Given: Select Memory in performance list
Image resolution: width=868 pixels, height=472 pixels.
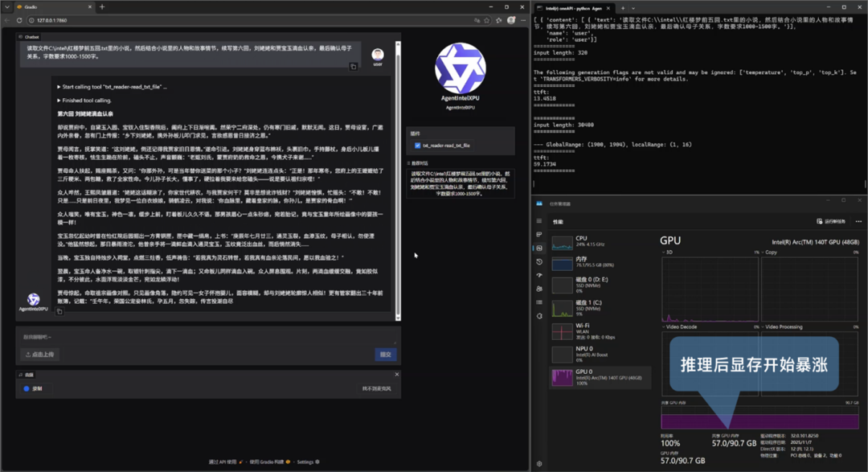Looking at the screenshot, I should (600, 262).
